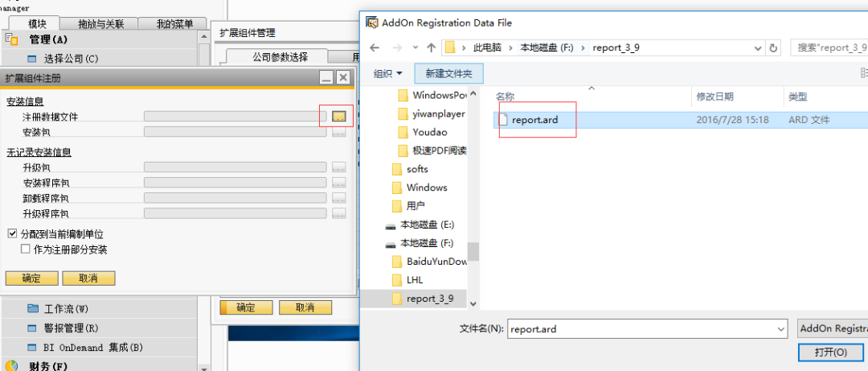868x371 pixels.
Task: Go up one folder level
Action: coord(432,47)
